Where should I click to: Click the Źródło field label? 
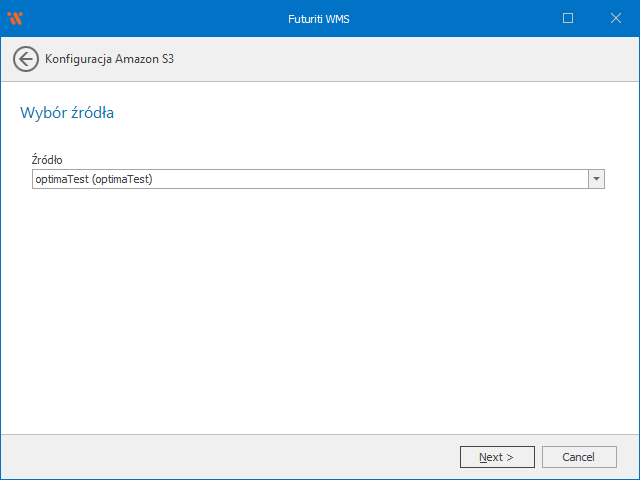point(48,160)
